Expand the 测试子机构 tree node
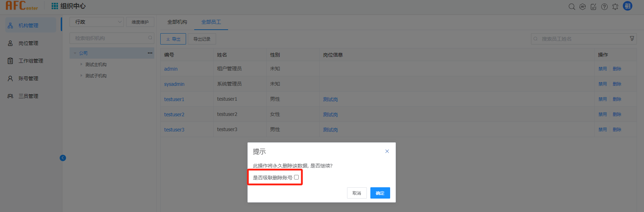Image resolution: width=644 pixels, height=212 pixels. (81, 76)
